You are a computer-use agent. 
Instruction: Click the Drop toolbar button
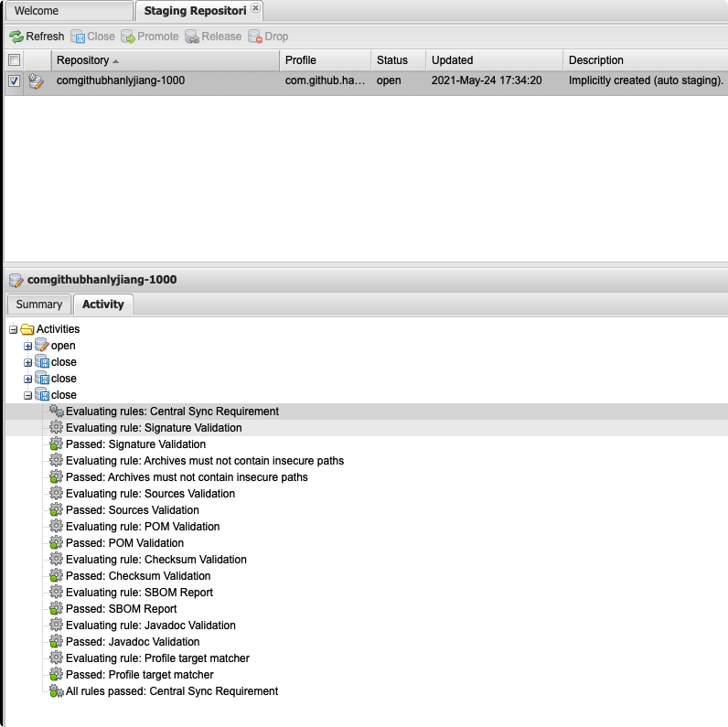click(x=268, y=37)
